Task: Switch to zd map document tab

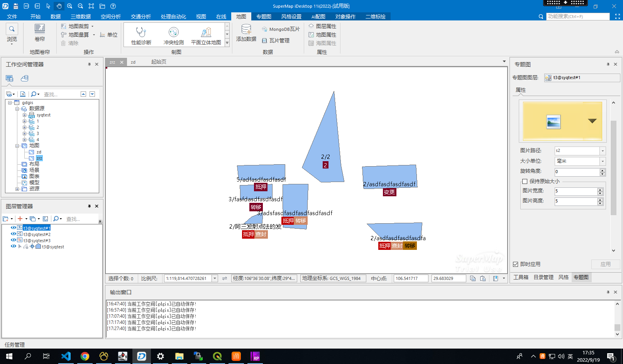Action: [x=133, y=62]
